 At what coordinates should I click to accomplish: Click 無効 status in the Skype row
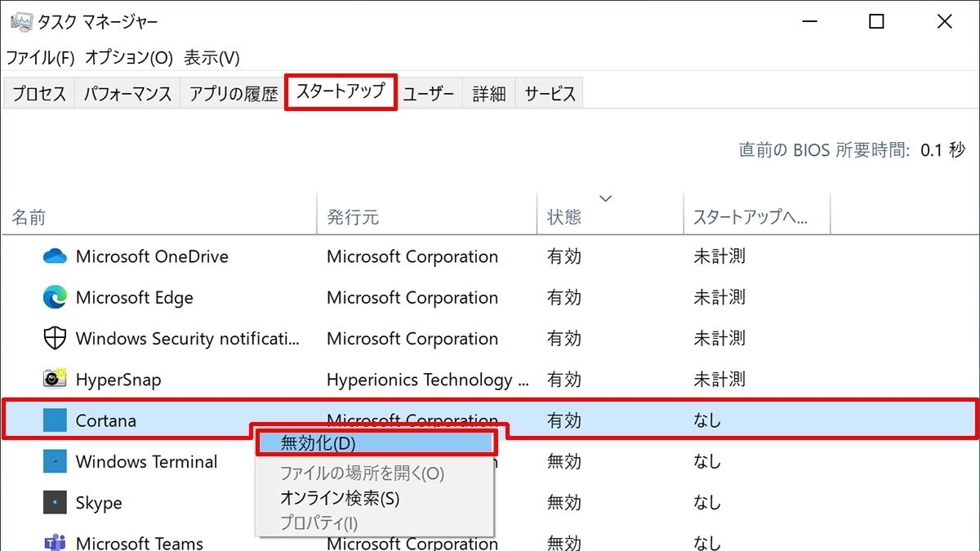564,503
